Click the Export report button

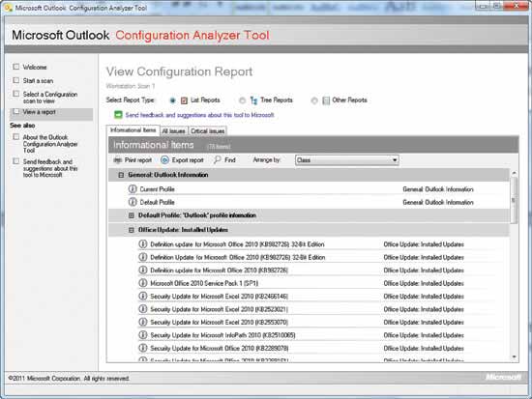(x=182, y=160)
